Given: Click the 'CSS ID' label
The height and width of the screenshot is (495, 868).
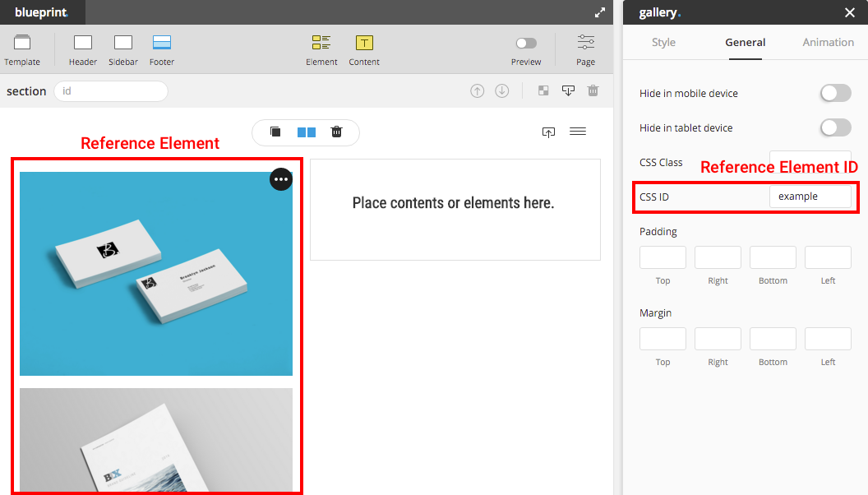Looking at the screenshot, I should point(654,197).
